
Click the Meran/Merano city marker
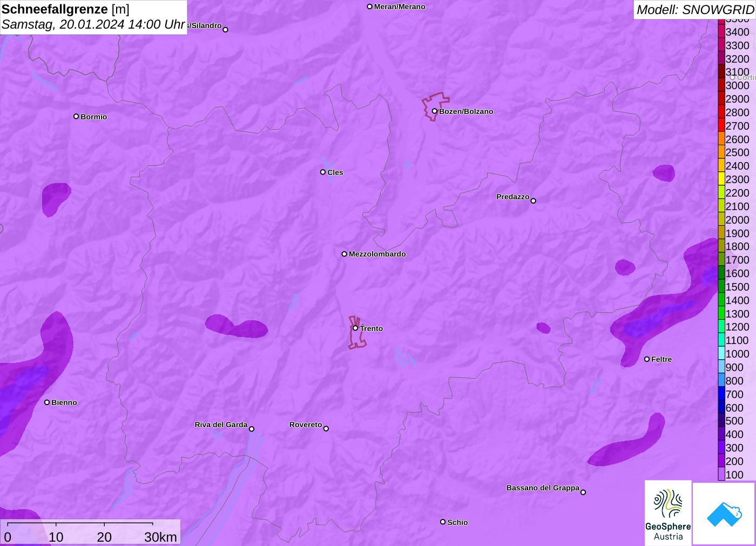(x=370, y=6)
